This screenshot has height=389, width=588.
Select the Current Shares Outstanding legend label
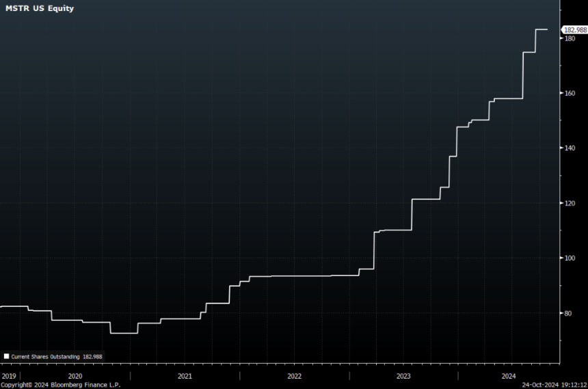[x=45, y=357]
